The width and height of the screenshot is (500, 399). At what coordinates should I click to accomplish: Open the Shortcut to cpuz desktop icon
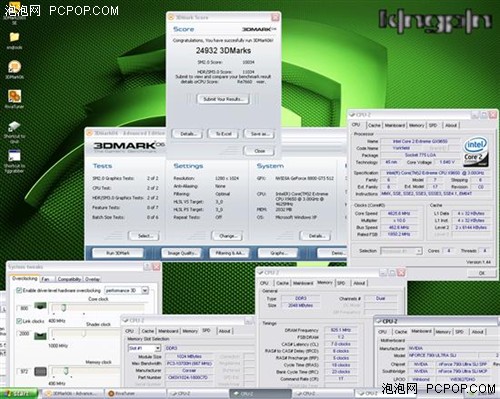14,126
